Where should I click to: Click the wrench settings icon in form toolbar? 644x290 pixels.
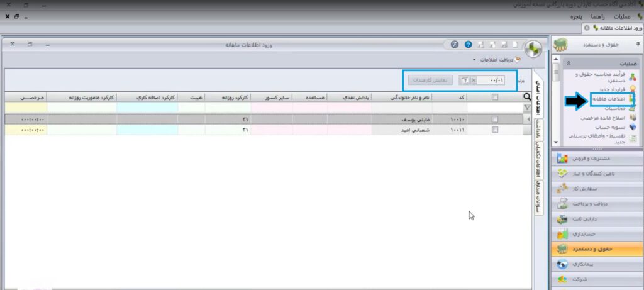[454, 45]
